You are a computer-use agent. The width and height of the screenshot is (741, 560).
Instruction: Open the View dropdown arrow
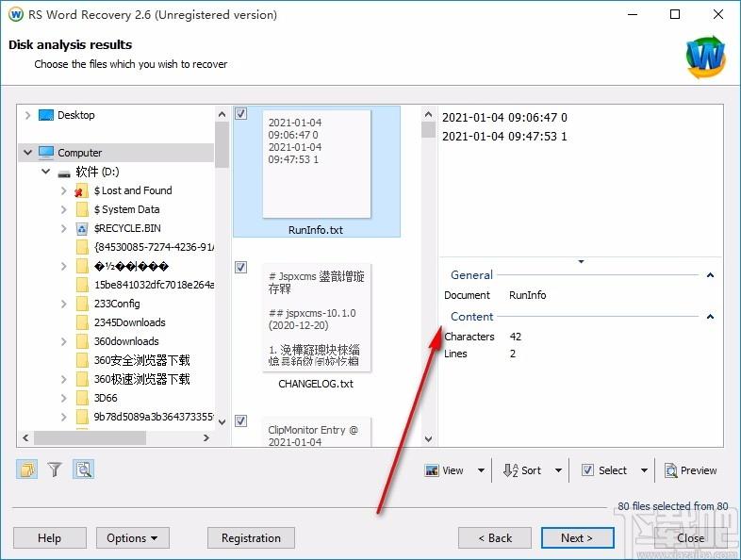pos(481,470)
